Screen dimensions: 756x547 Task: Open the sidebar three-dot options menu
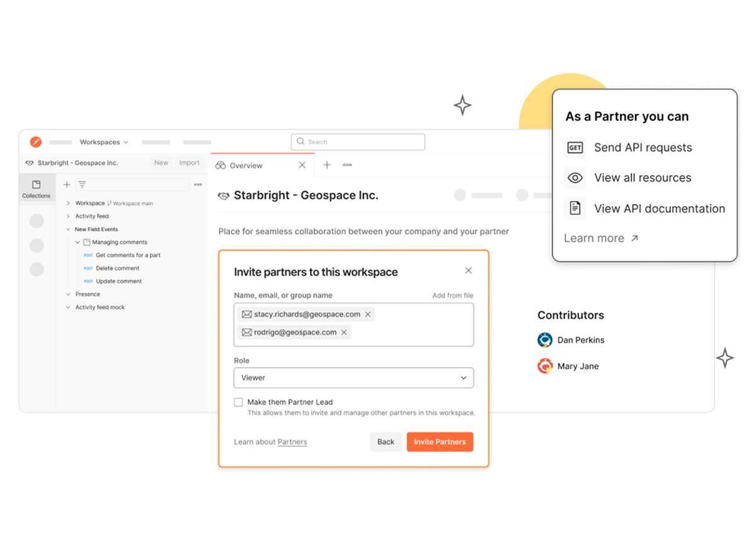(x=198, y=185)
